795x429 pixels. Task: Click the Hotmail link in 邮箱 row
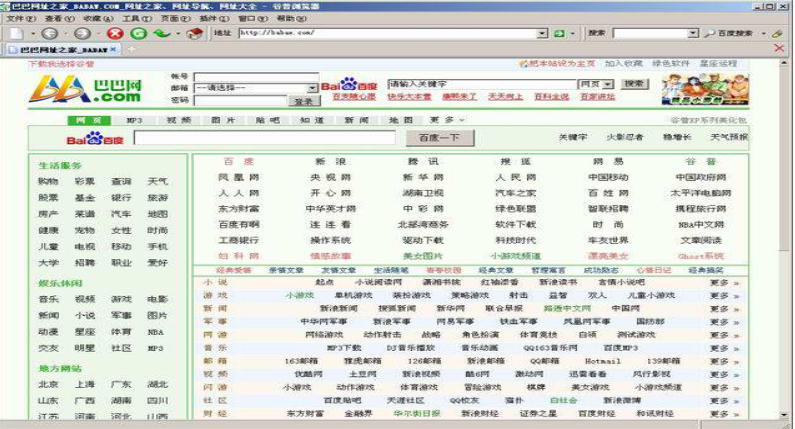coord(602,362)
